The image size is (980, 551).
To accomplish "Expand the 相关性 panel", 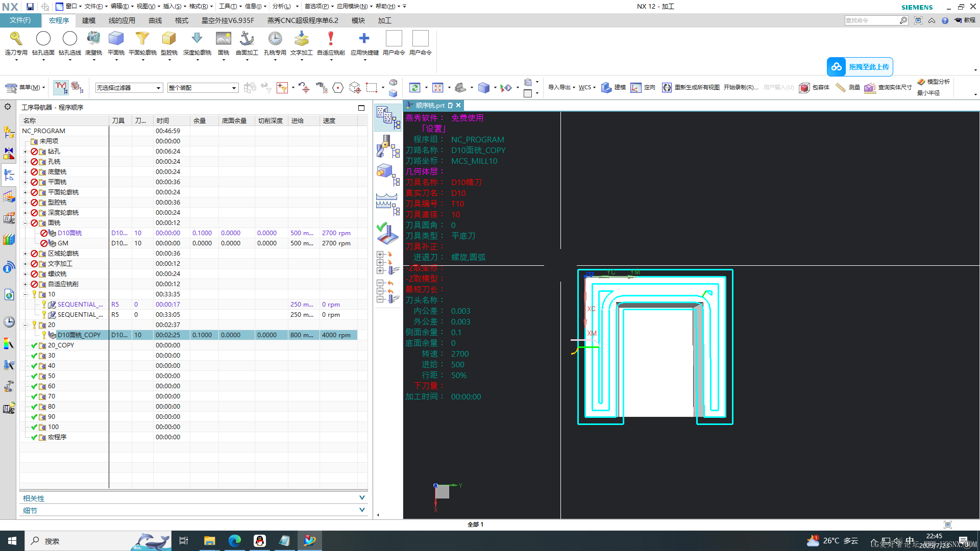I will click(193, 498).
